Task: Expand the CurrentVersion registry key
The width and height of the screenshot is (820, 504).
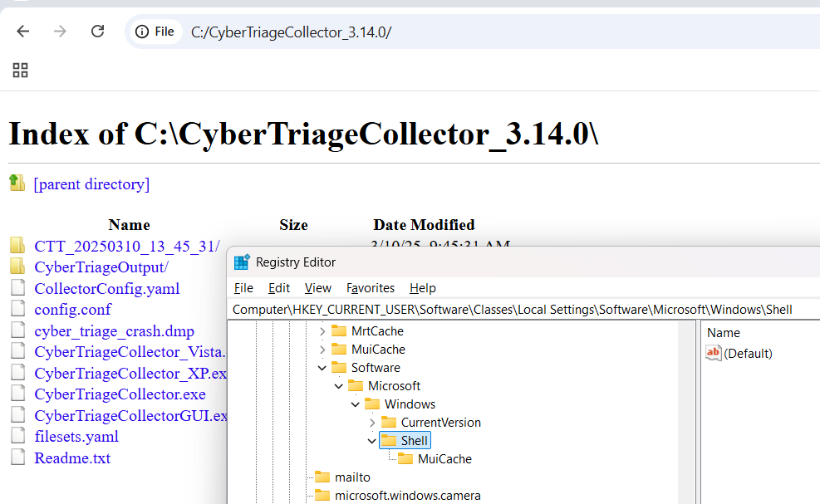Action: pyautogui.click(x=372, y=423)
